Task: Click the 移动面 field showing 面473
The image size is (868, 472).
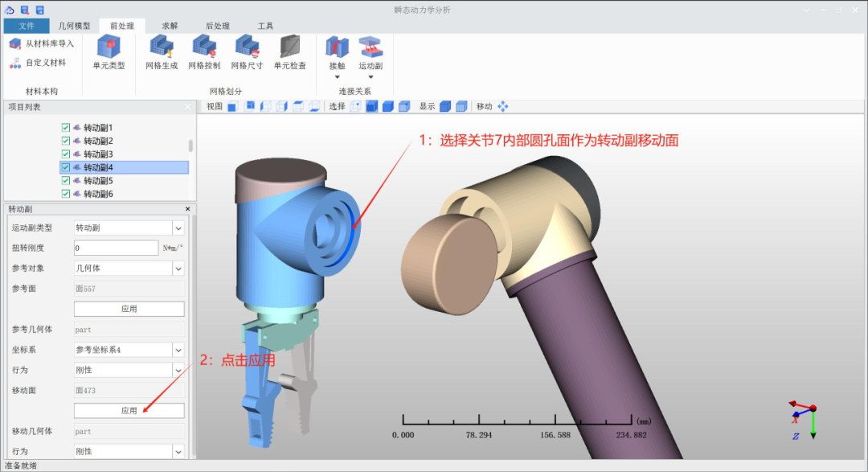Action: (x=129, y=391)
